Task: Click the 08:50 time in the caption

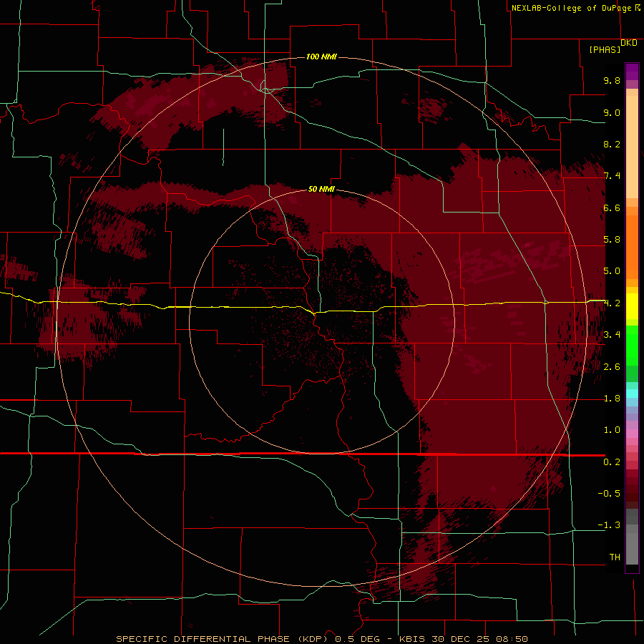Action: coord(512,639)
